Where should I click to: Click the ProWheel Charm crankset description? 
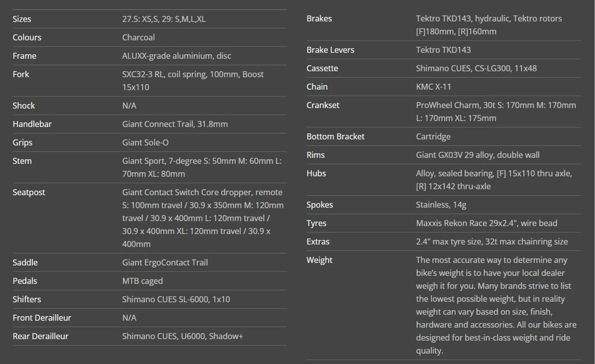click(x=496, y=112)
